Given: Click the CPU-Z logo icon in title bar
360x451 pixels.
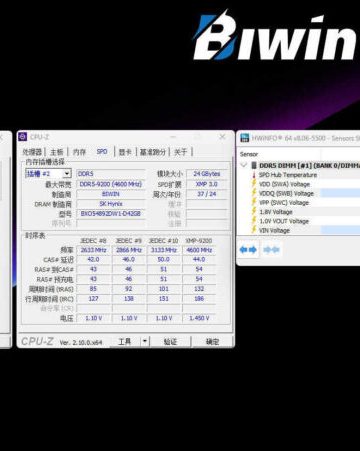Looking at the screenshot, I should (23, 137).
